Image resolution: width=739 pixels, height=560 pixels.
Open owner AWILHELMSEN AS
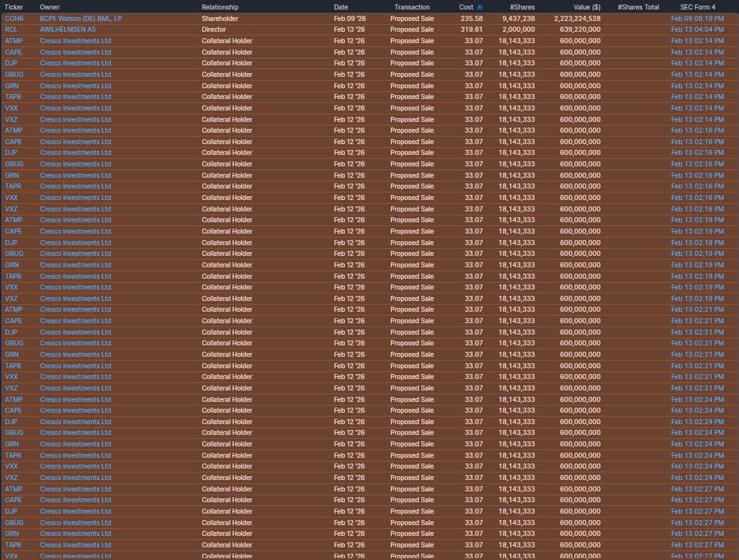pos(68,29)
